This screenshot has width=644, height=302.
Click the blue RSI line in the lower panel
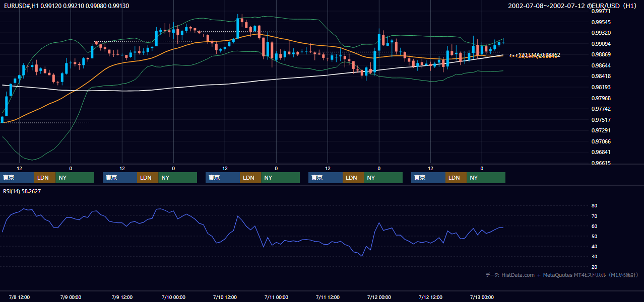tap(252, 232)
